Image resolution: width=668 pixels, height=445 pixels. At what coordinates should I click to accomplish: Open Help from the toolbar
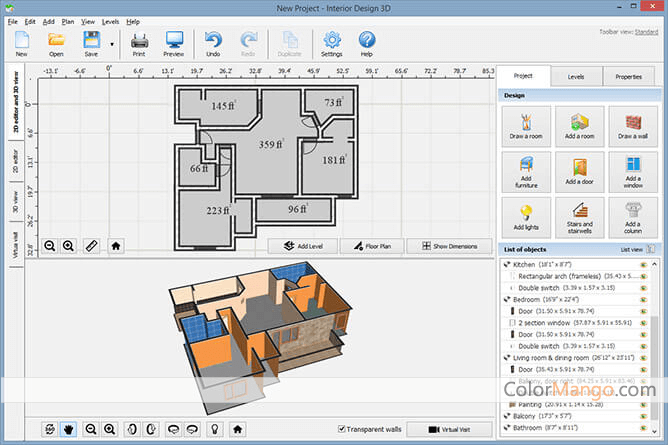[366, 44]
